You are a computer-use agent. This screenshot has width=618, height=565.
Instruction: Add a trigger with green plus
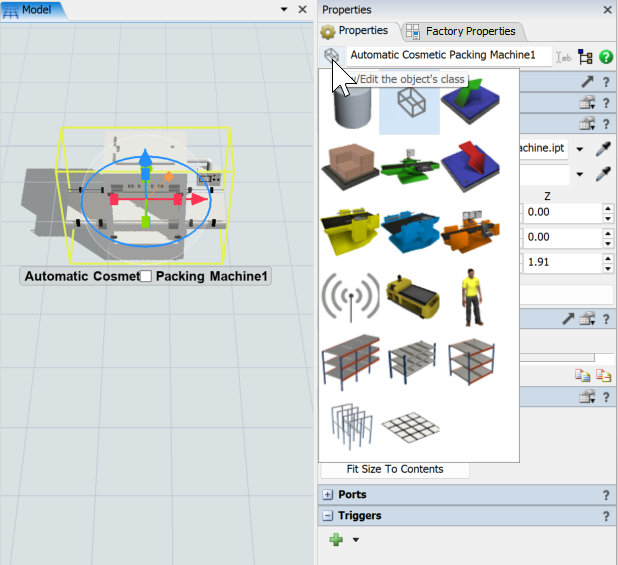(336, 540)
